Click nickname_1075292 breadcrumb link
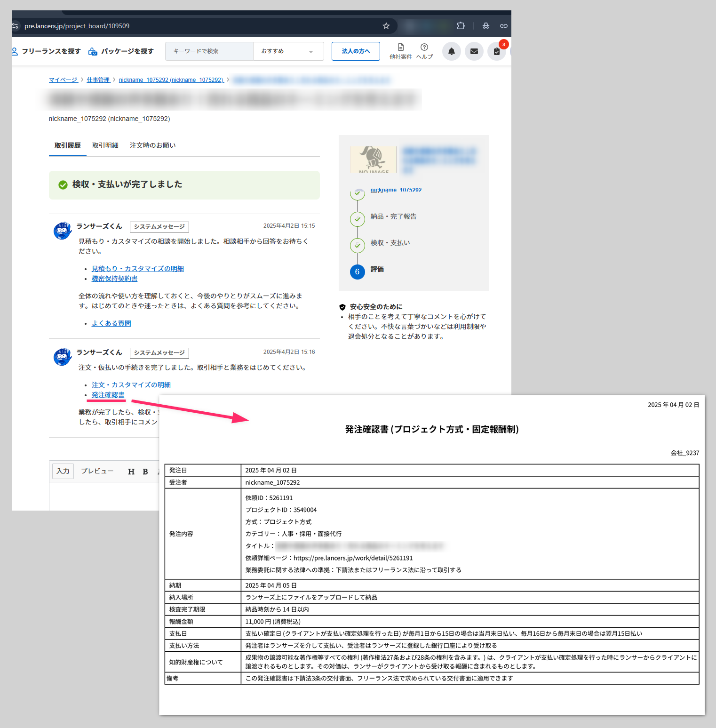Image resolution: width=716 pixels, height=728 pixels. [171, 80]
